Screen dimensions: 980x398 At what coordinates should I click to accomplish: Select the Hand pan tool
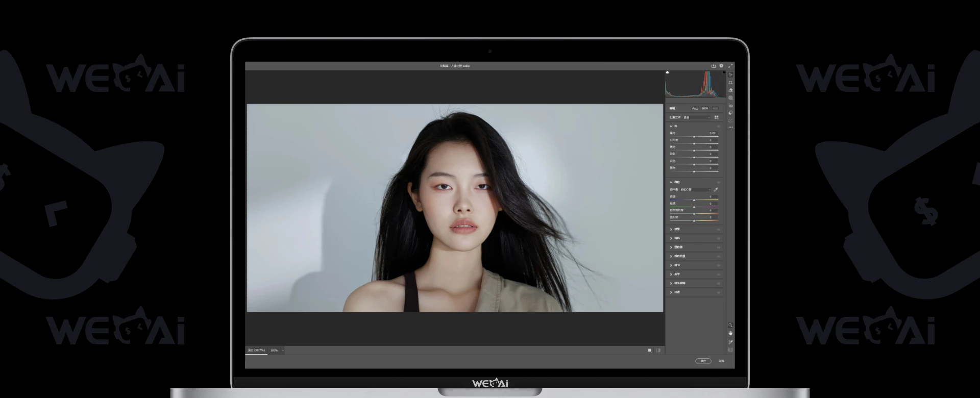(730, 333)
